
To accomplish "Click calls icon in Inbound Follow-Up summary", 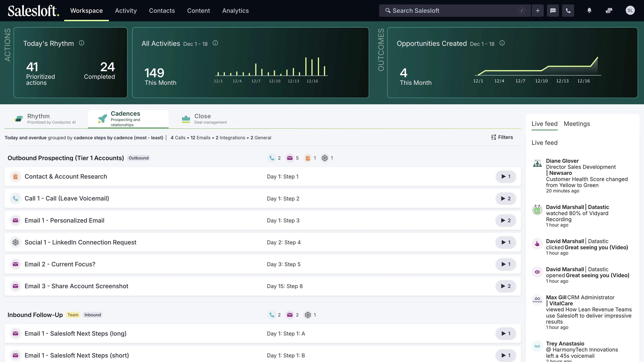I will coord(272,315).
